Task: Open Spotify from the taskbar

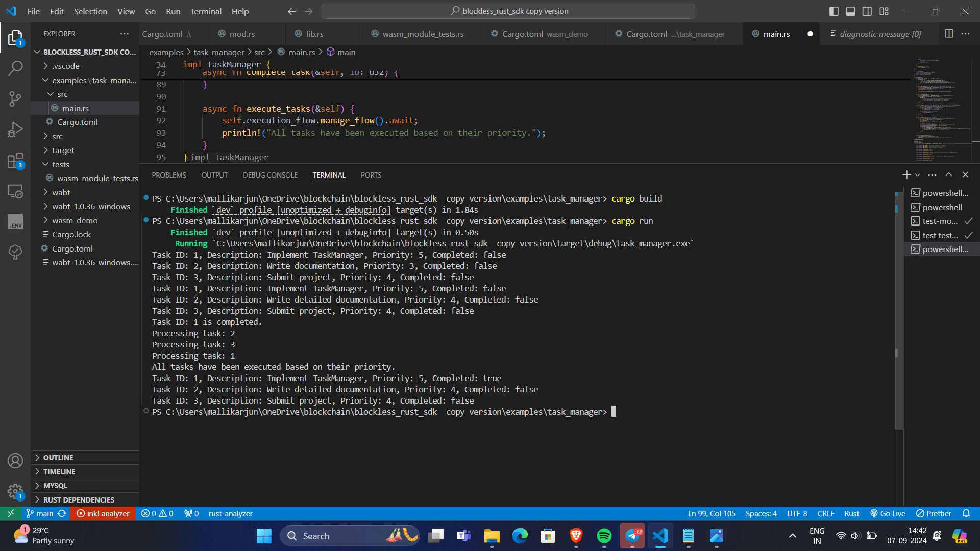Action: point(604,536)
